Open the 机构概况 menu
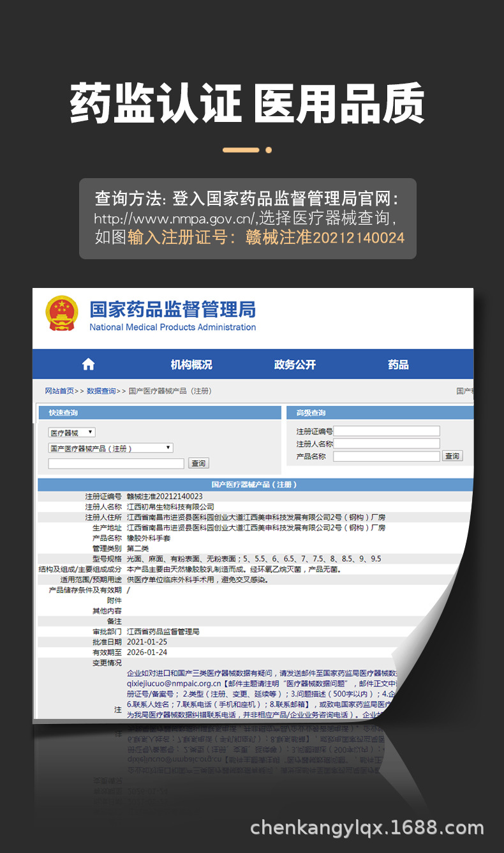This screenshot has height=853, width=504. pyautogui.click(x=191, y=365)
